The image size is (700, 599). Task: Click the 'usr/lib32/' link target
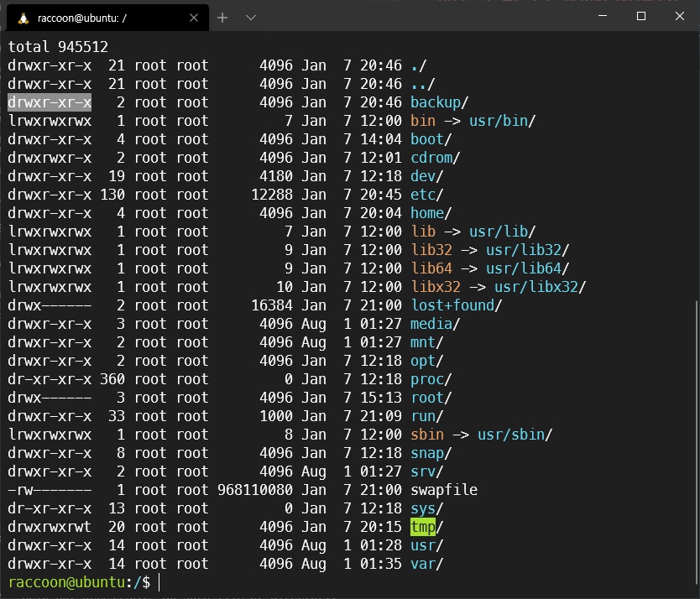coord(528,250)
